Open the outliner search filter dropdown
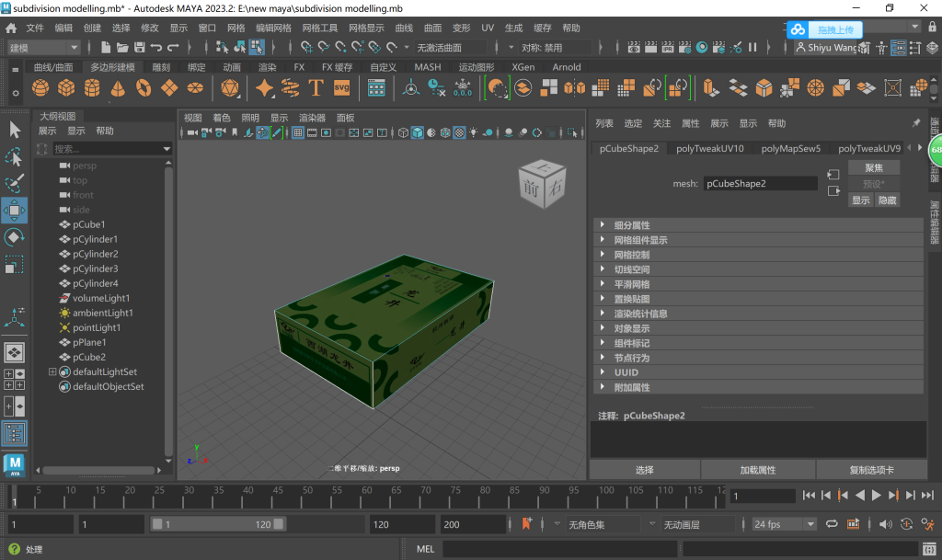942x560 pixels. 167,149
